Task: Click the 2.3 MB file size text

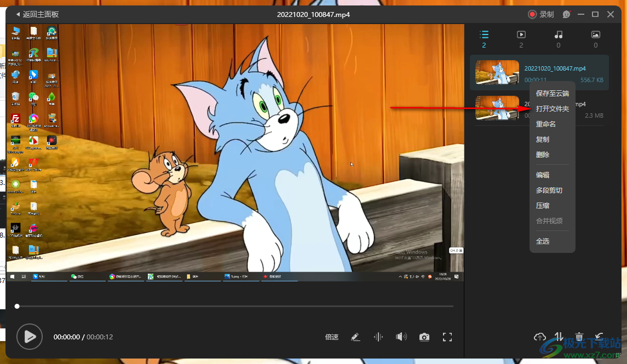Action: pyautogui.click(x=594, y=115)
